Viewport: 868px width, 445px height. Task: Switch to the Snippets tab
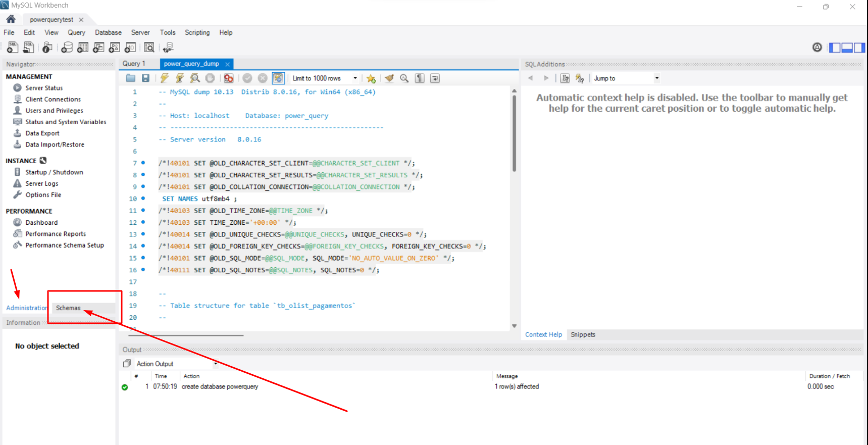point(583,334)
